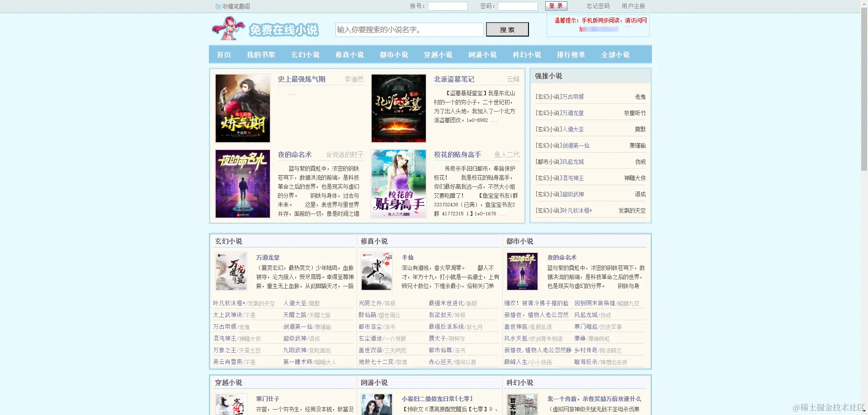Open 寒门崛起 novel link
This screenshot has height=415, width=868.
(x=586, y=327)
